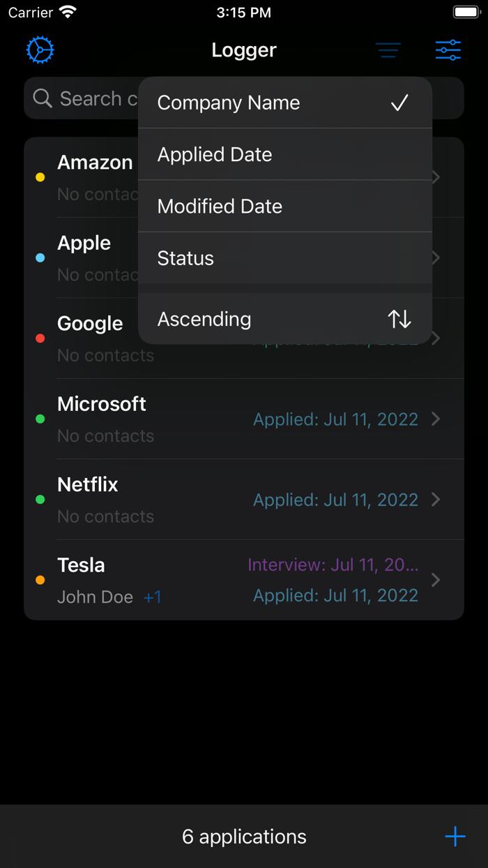The height and width of the screenshot is (868, 488).
Task: Tap +1 next to John Doe
Action: tap(152, 597)
